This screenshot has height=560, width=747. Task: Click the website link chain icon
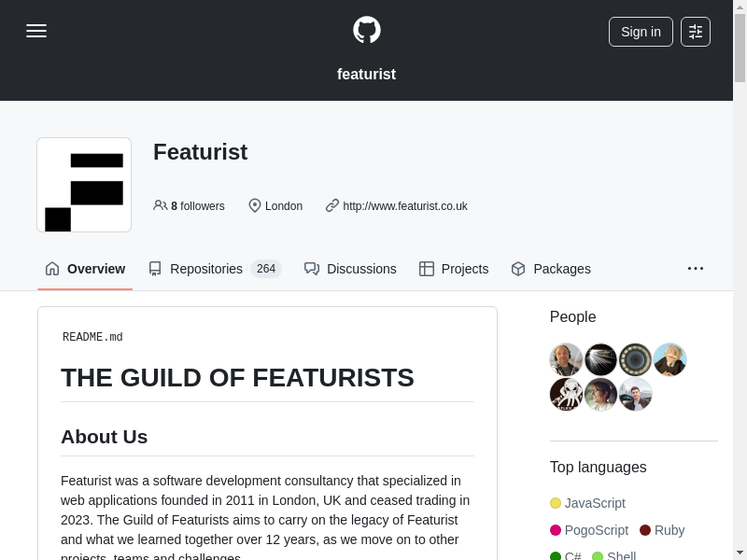332,205
